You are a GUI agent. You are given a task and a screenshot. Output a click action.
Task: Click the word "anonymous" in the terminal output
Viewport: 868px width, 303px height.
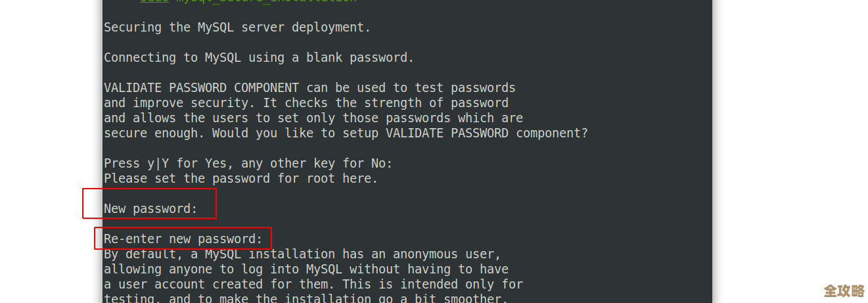click(x=425, y=254)
